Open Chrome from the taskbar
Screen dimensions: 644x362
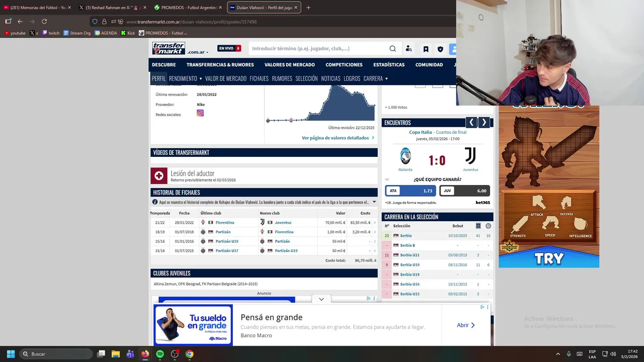(189, 354)
